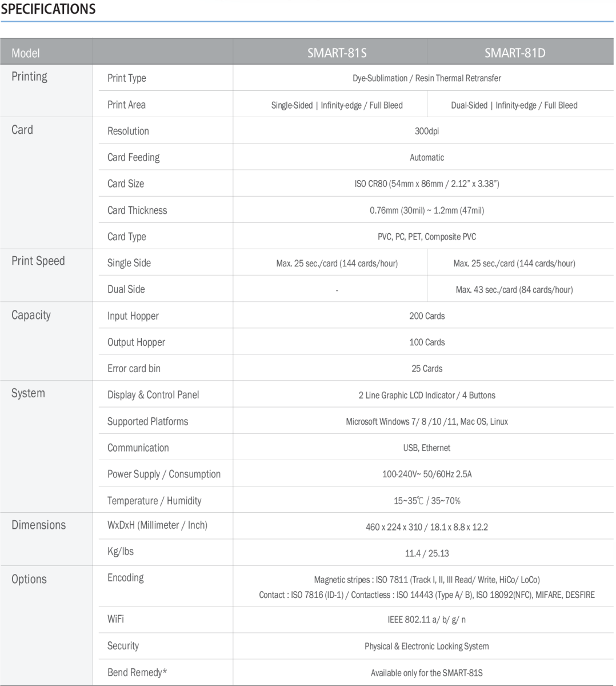Click the "Communication" row label
Screen dimensions: 616x686
point(138,448)
